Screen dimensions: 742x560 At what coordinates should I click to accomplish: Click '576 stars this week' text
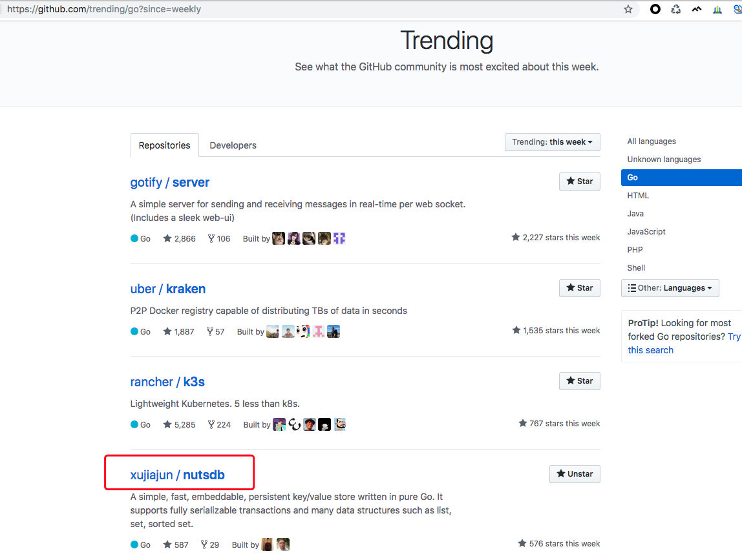point(559,544)
